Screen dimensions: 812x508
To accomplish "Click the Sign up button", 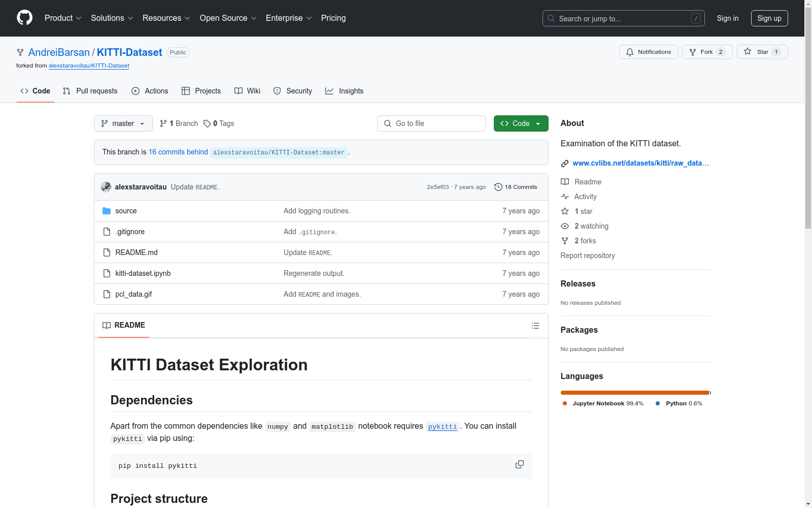I will click(x=769, y=18).
